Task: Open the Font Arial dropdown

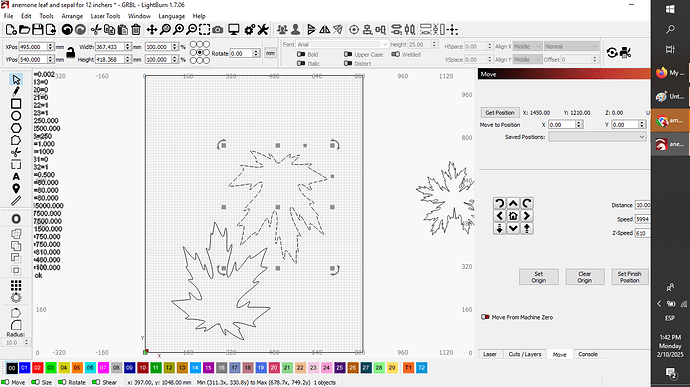Action: (x=342, y=44)
